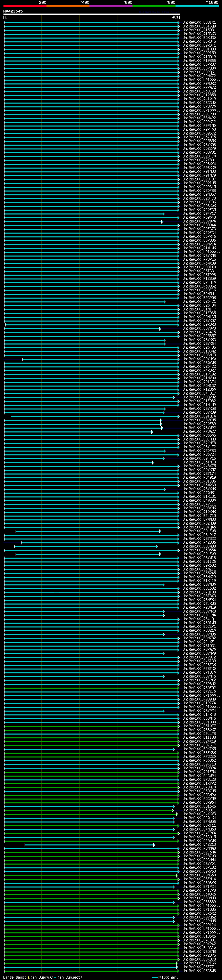Select hit label UniRef100_B7KHE8
222x980 pixels.
tap(199, 443)
